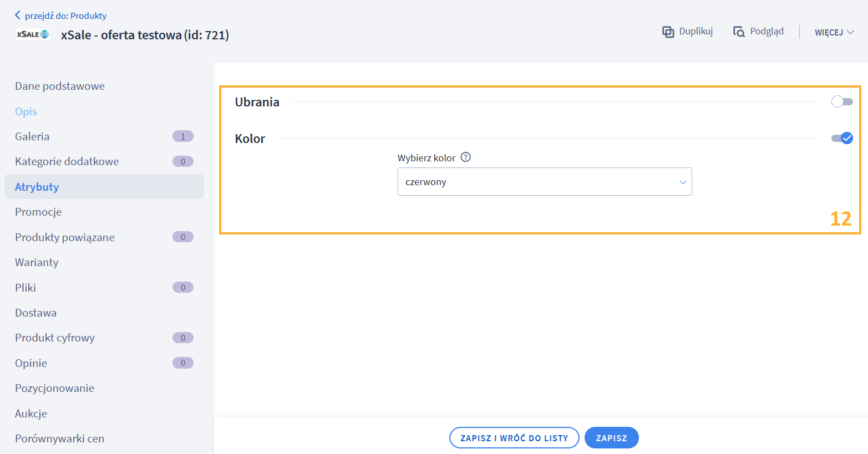Viewport: 868px width, 454px height.
Task: Click the Duplikuj copy icon
Action: (x=668, y=32)
